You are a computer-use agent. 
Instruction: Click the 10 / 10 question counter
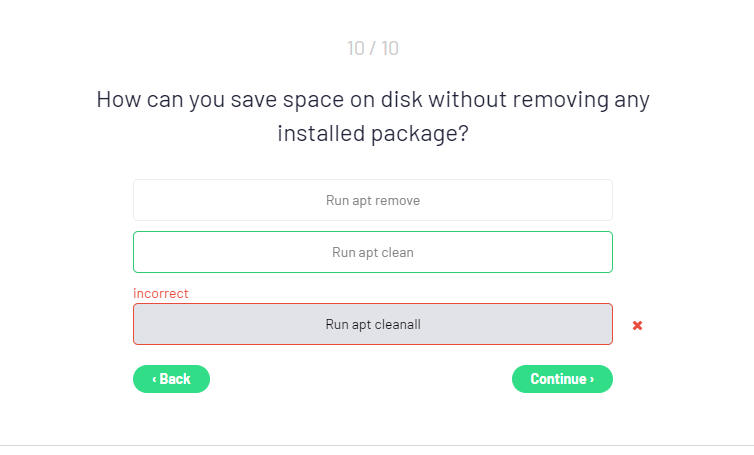coord(373,48)
